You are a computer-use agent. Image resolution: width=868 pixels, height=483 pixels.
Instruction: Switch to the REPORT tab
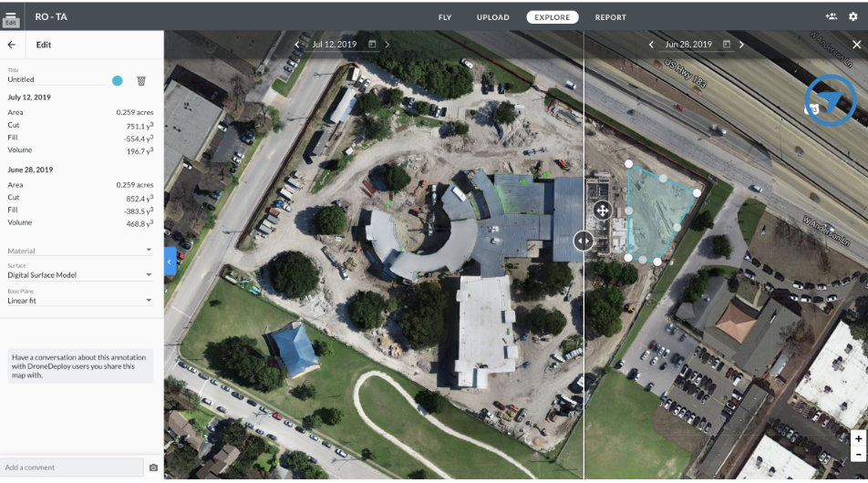pos(611,17)
